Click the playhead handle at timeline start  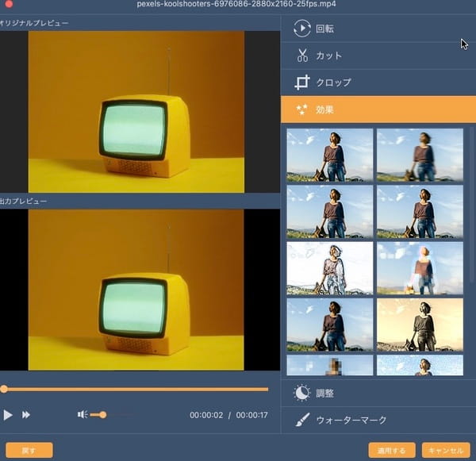tap(4, 389)
